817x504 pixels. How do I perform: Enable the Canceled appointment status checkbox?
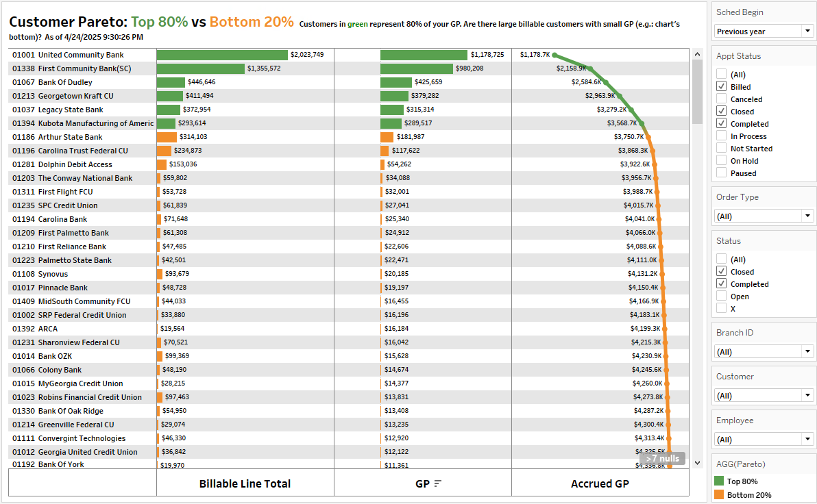pos(722,99)
